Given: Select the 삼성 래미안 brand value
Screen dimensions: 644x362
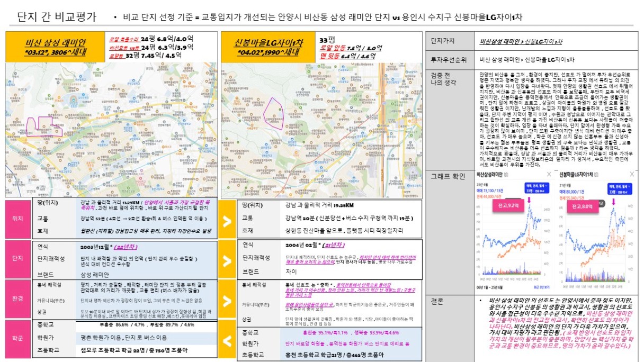Looking at the screenshot, I should pos(95,275).
